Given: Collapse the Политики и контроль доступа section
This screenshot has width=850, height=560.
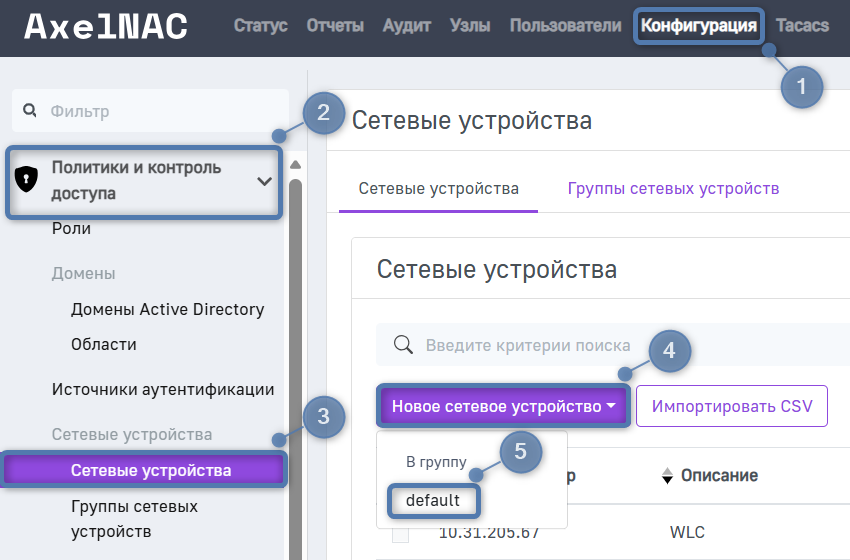Looking at the screenshot, I should click(264, 181).
